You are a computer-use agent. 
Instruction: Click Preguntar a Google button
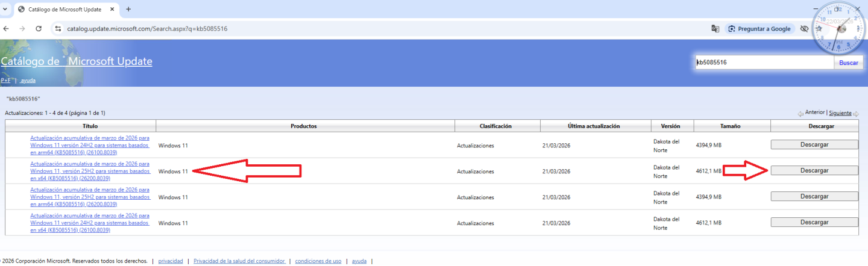click(759, 28)
